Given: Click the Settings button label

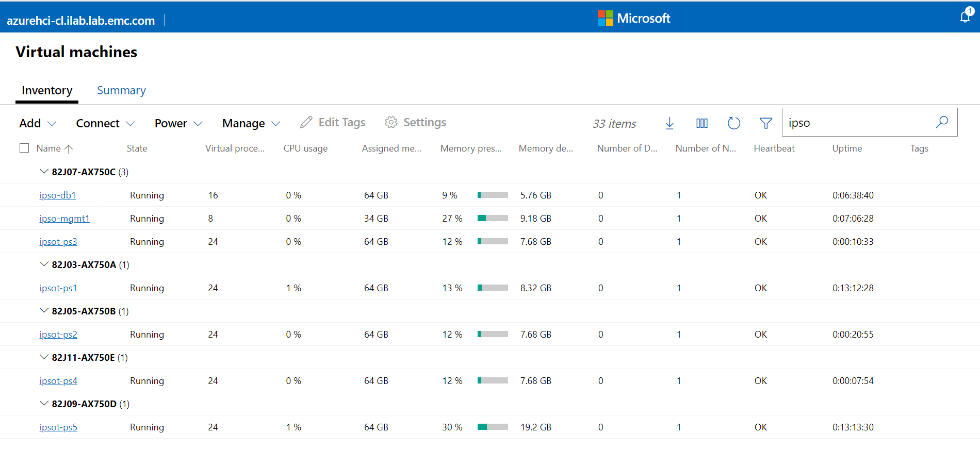Looking at the screenshot, I should pos(424,122).
